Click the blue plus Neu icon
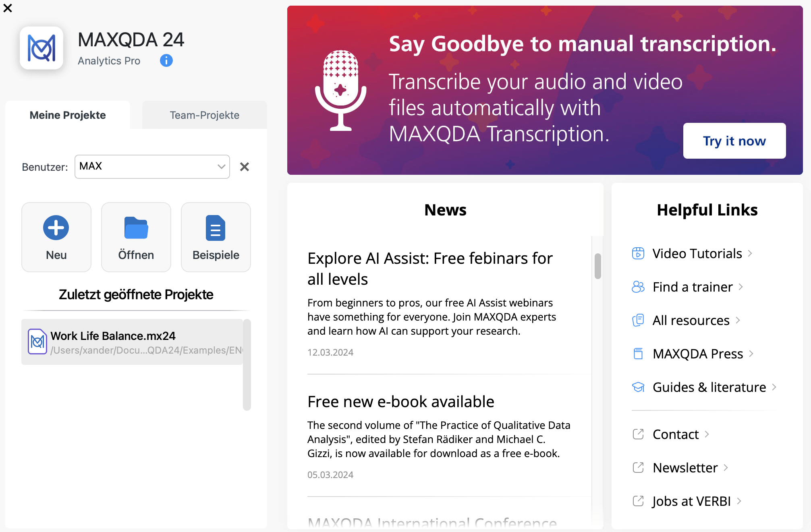 [56, 228]
